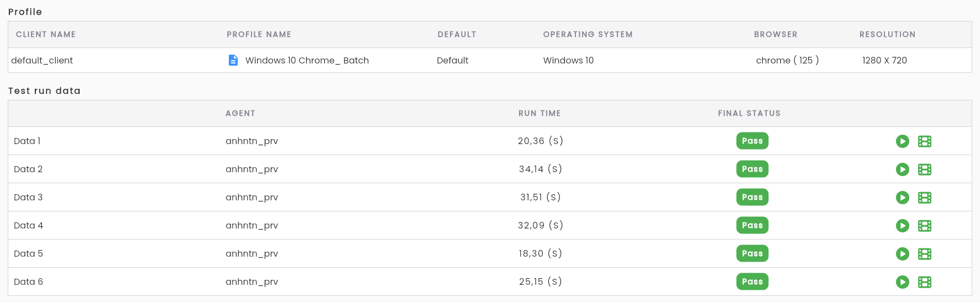Screen dimensions: 980x303
Task: Click the blue document icon beside the profile name
Action: pyautogui.click(x=233, y=60)
